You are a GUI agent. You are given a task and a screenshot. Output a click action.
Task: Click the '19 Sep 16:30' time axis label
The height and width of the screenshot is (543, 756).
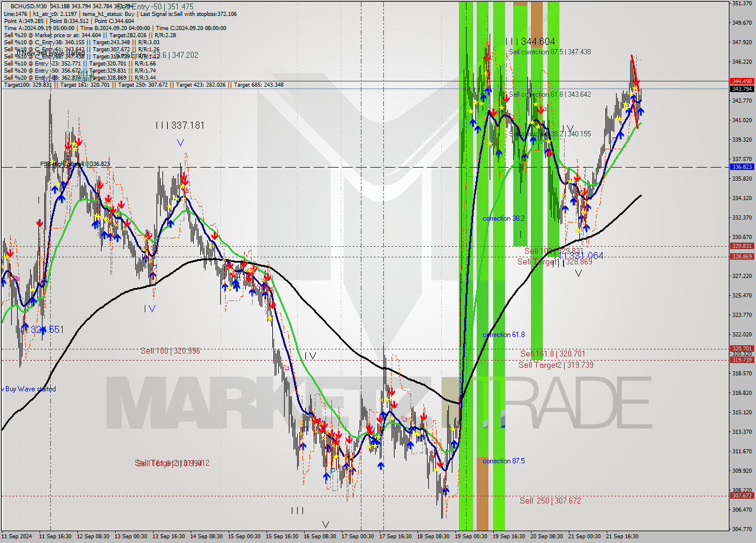click(509, 537)
